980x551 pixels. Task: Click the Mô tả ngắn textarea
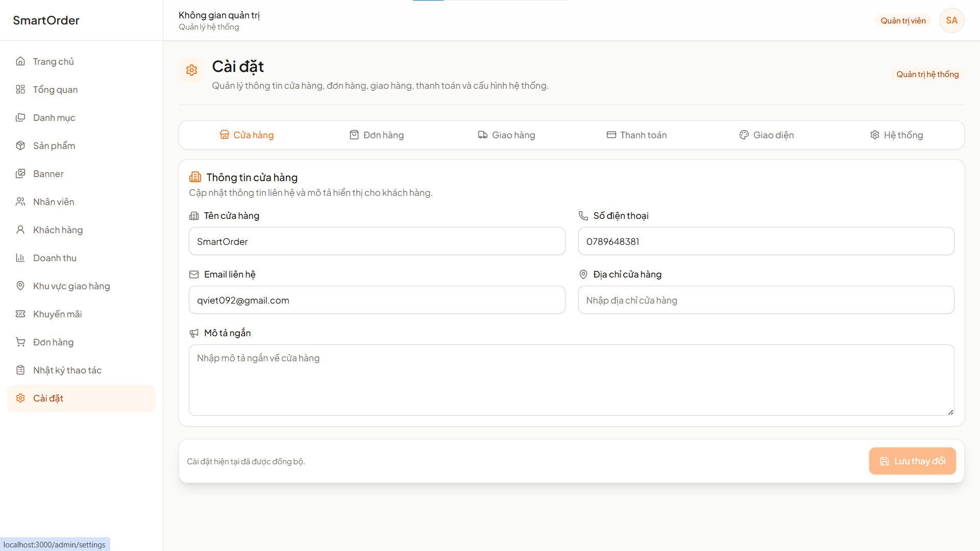571,380
